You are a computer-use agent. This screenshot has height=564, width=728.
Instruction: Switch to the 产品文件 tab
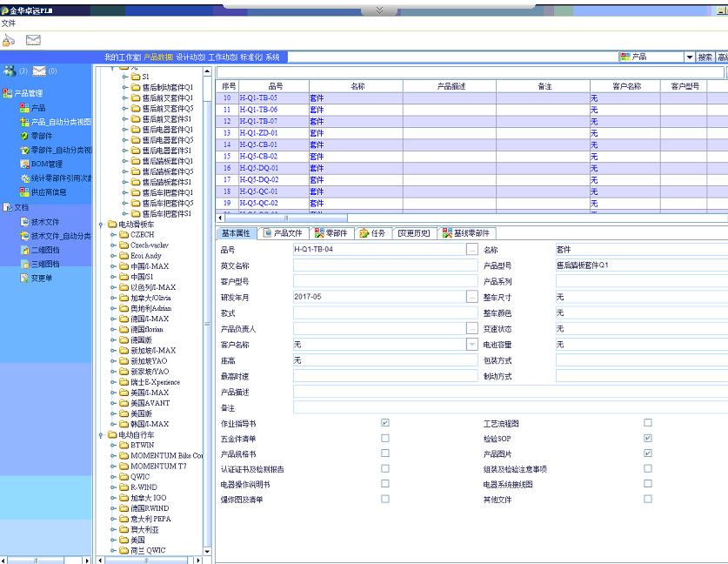pos(283,233)
